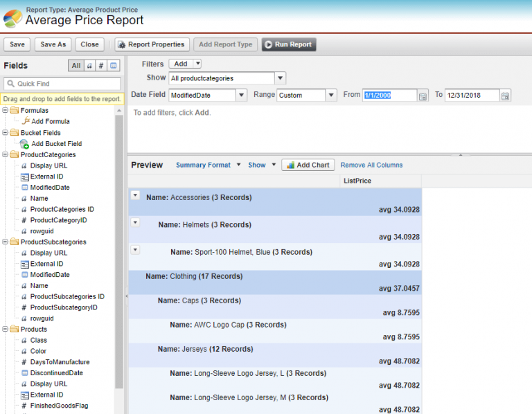Open the To date calendar picker
Image resolution: width=532 pixels, height=414 pixels.
(x=505, y=96)
